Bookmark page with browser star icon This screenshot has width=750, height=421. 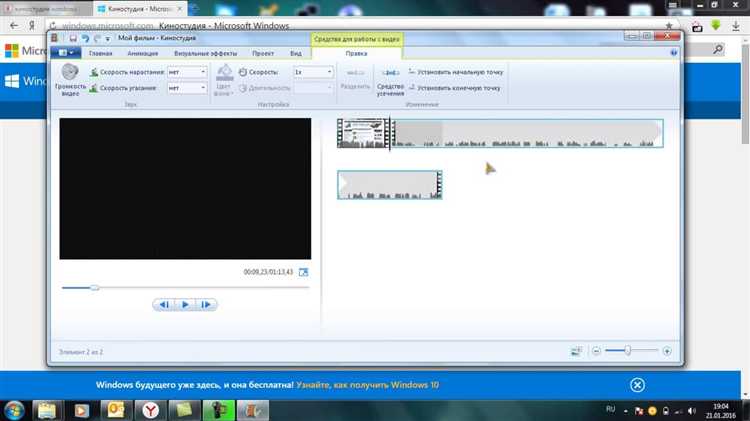(669, 25)
